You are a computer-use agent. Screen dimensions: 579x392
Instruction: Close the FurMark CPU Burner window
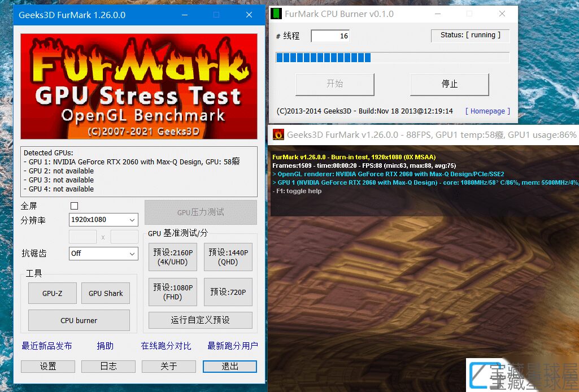[x=502, y=14]
